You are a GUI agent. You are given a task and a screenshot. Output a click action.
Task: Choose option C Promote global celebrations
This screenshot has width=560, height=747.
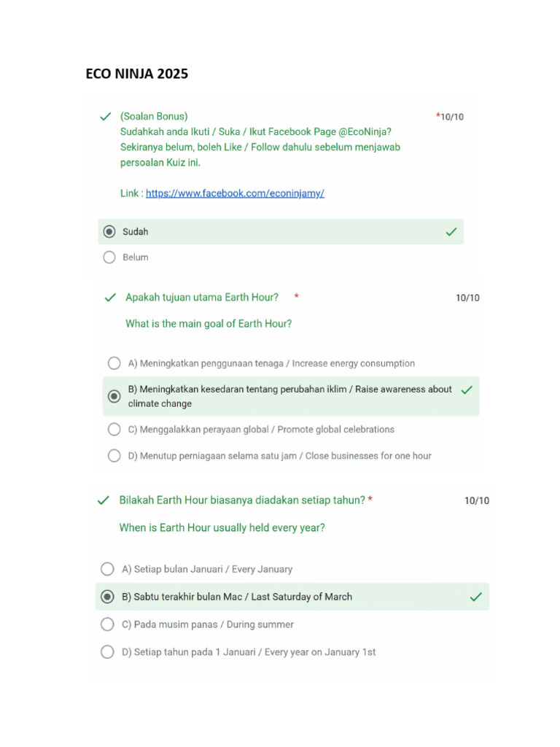point(114,430)
